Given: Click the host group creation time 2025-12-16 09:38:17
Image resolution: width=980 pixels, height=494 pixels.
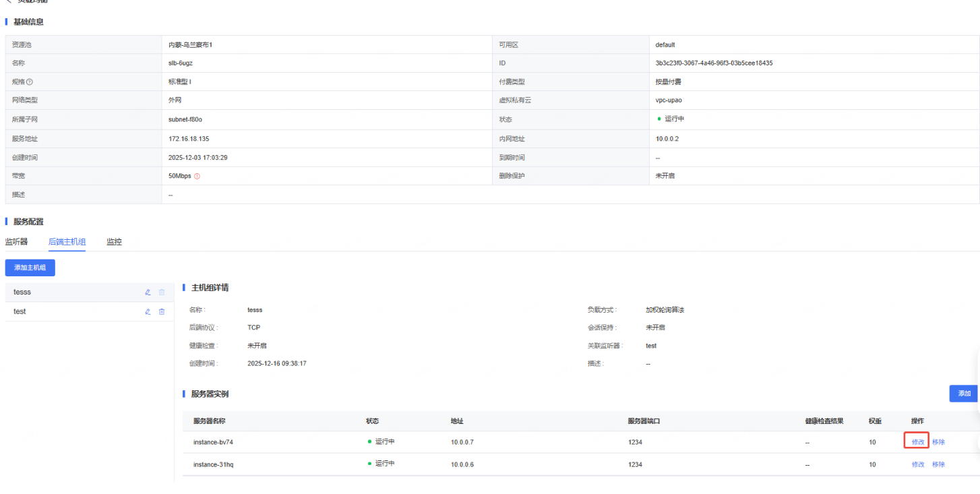Looking at the screenshot, I should click(x=277, y=363).
